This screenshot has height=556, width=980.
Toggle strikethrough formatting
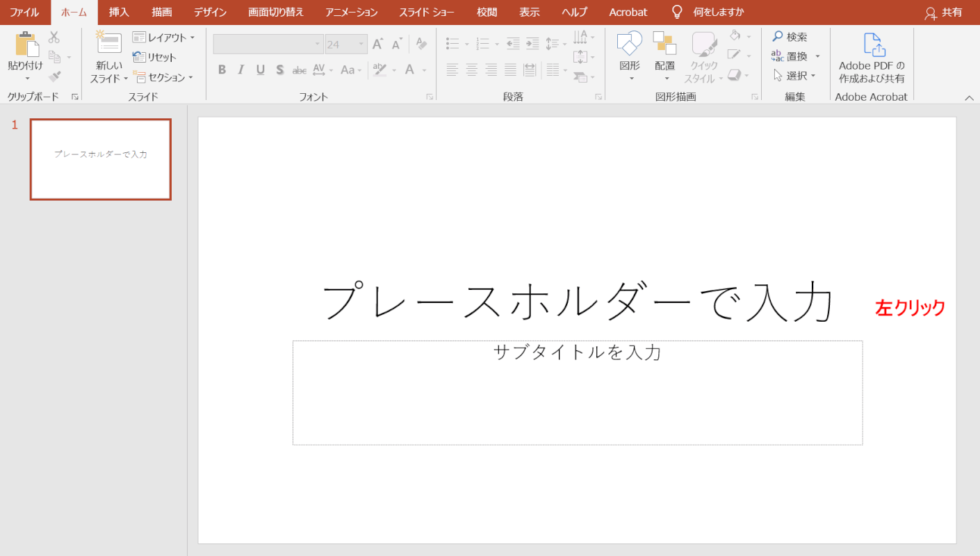pos(300,69)
